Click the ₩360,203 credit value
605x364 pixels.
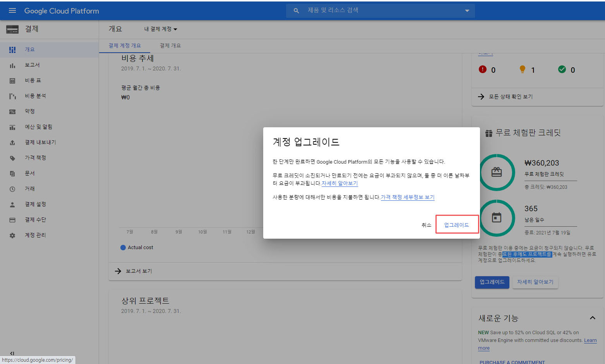pos(542,163)
